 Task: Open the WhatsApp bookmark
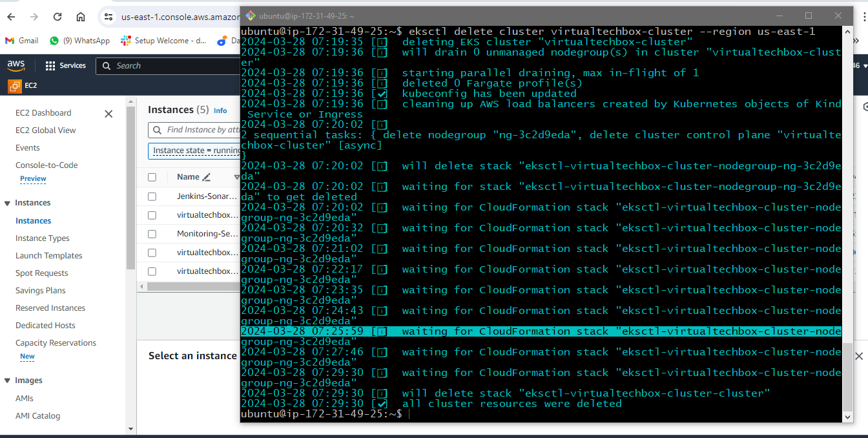pyautogui.click(x=79, y=41)
